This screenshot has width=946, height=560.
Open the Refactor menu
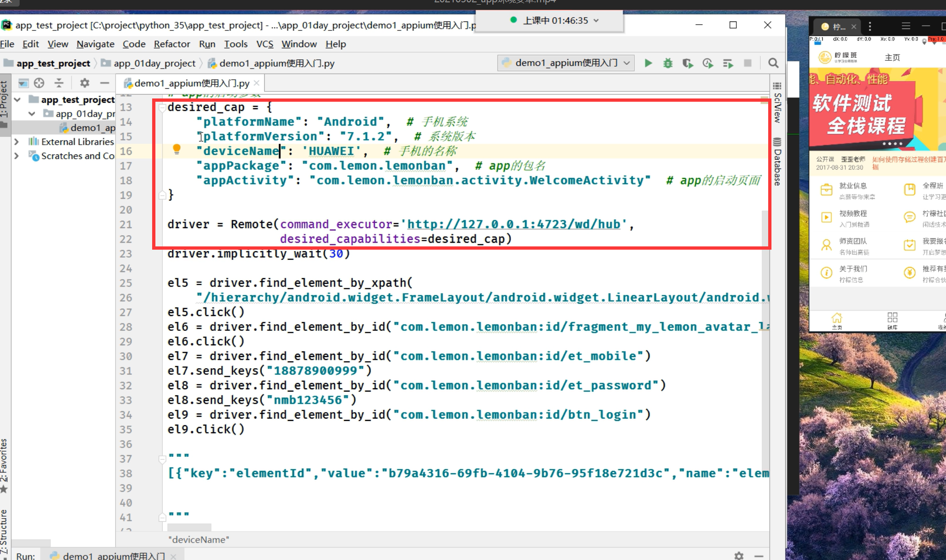point(172,44)
